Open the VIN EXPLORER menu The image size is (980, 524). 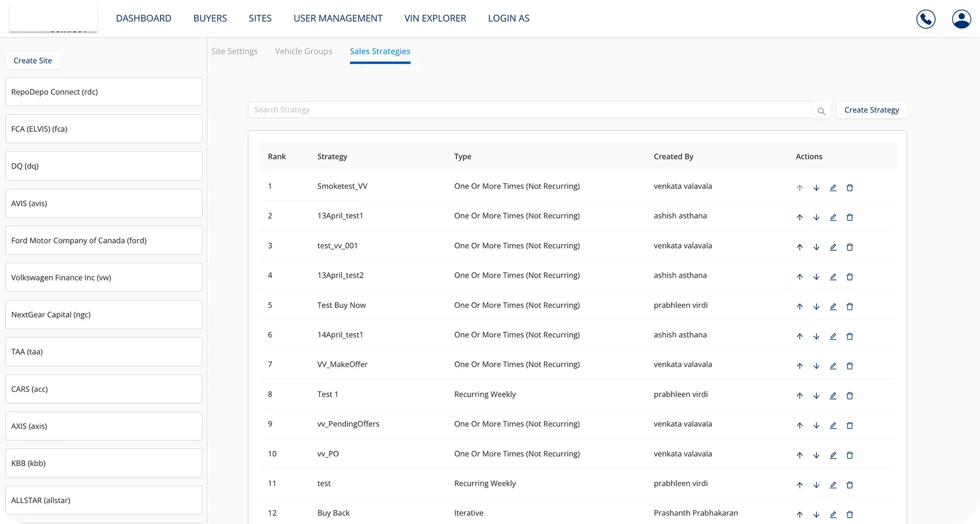[x=435, y=18]
